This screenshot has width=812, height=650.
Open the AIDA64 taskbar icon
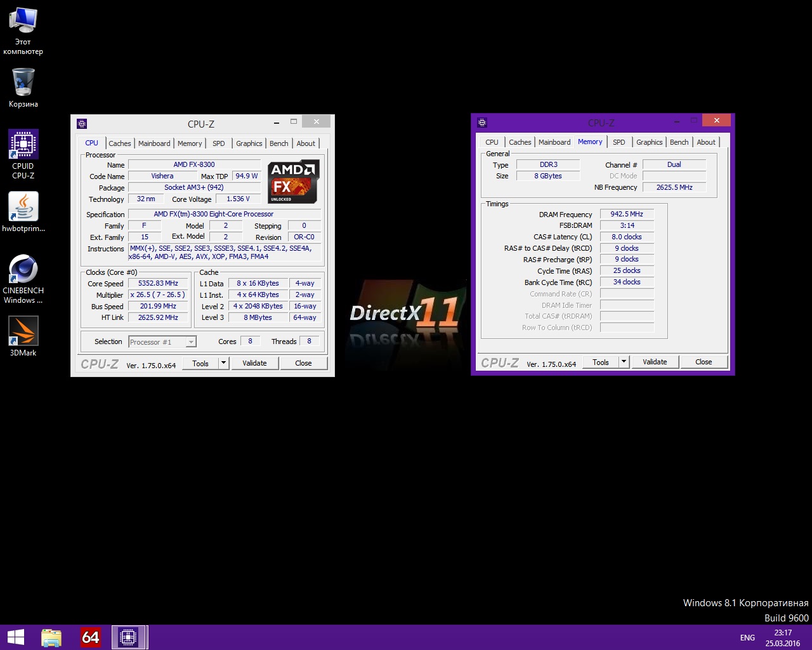pos(91,637)
